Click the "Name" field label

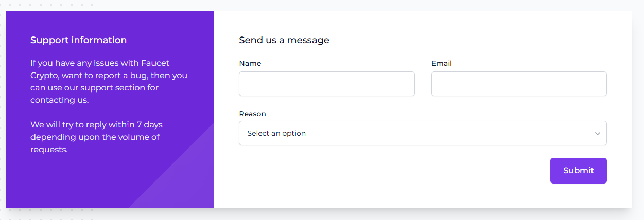[250, 64]
